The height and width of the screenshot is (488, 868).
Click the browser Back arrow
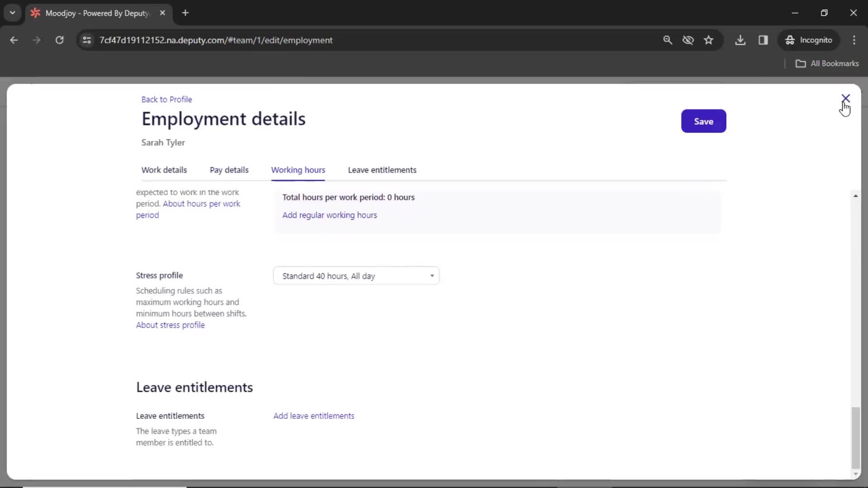[x=14, y=40]
